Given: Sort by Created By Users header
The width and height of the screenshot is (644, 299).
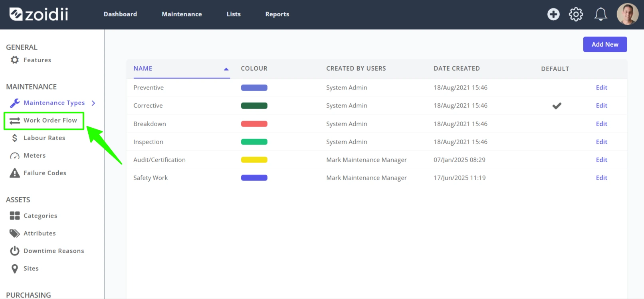Looking at the screenshot, I should 356,69.
